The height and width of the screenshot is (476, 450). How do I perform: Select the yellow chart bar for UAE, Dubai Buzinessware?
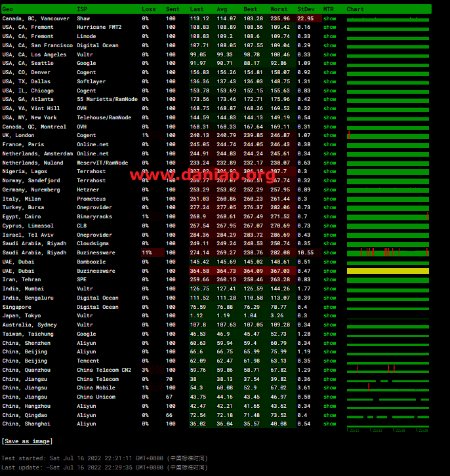click(388, 271)
